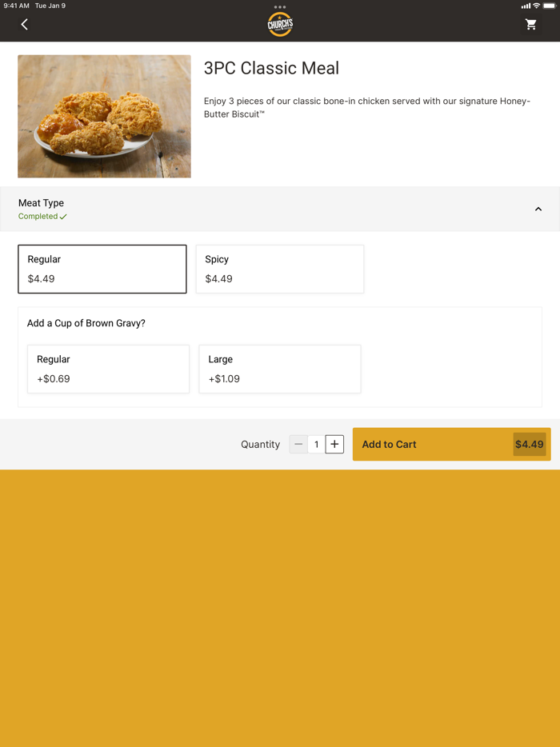Decrease quantity with the minus button
Viewport: 560px width, 747px height.
[298, 444]
